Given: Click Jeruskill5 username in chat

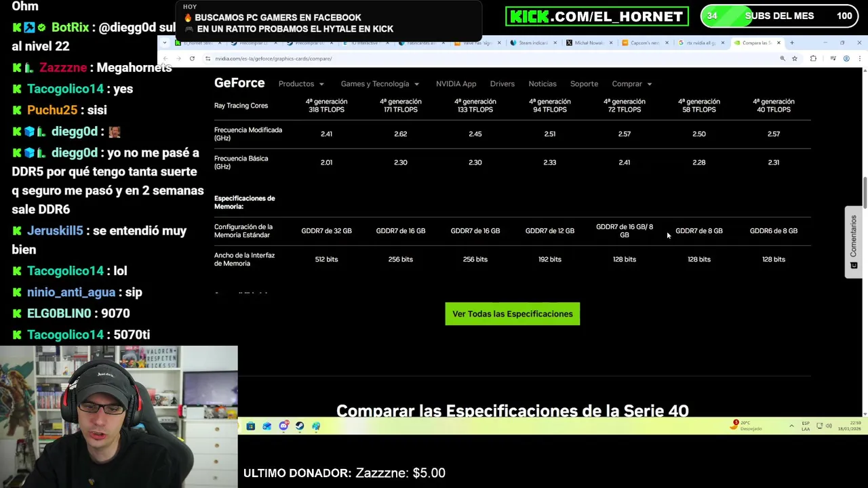Looking at the screenshot, I should coord(55,230).
